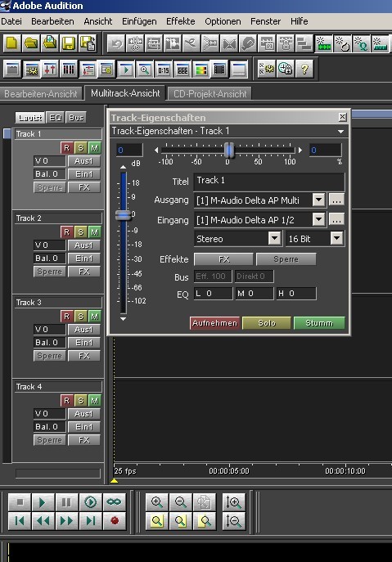Click the Undo arrow icon
Screen dimensions: 392x562
(116, 43)
